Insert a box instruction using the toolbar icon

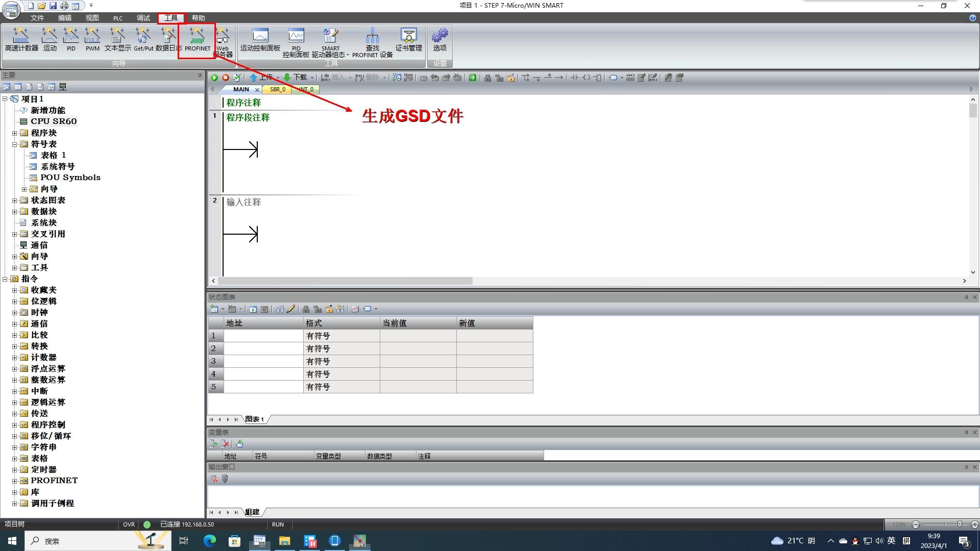coord(598,78)
